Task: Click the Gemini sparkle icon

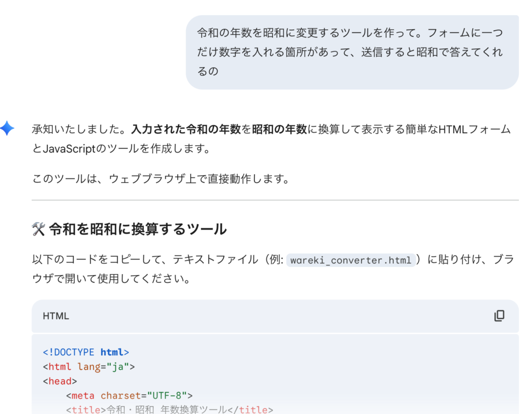Action: [x=7, y=128]
